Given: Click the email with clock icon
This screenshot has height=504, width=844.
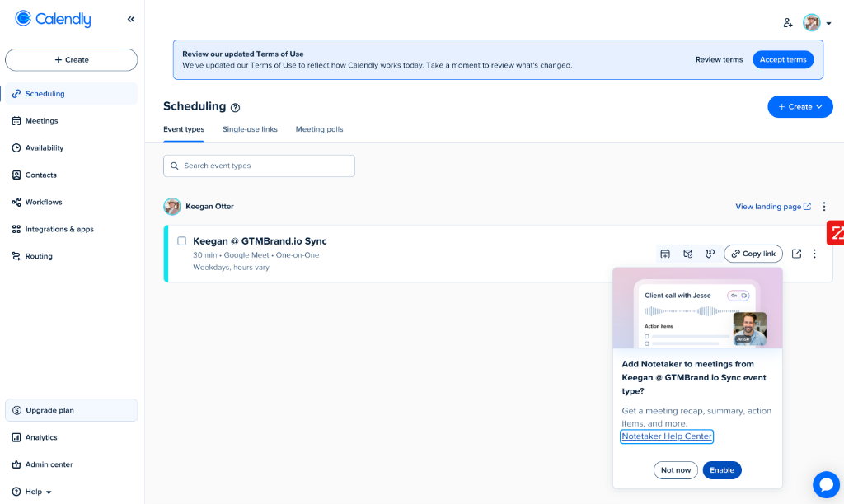Looking at the screenshot, I should 688,254.
